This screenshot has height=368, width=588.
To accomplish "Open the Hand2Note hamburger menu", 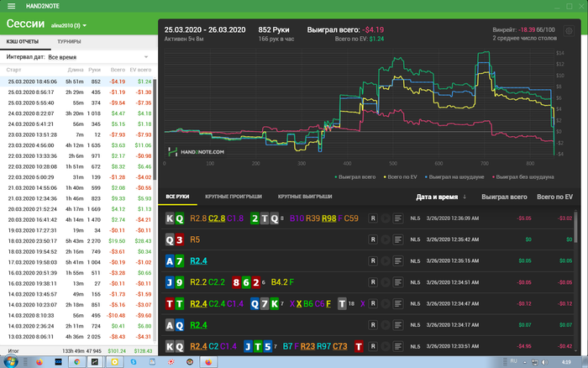I will click(11, 6).
